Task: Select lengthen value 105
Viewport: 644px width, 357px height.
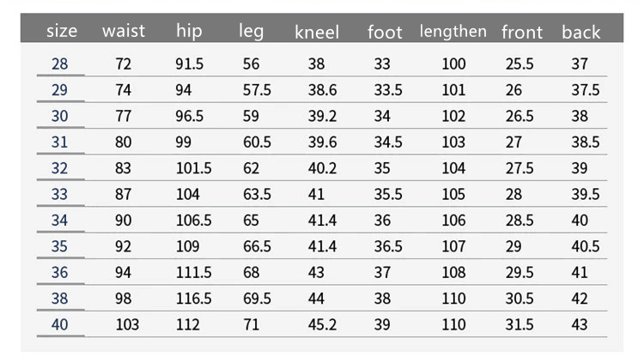Action: pyautogui.click(x=453, y=194)
